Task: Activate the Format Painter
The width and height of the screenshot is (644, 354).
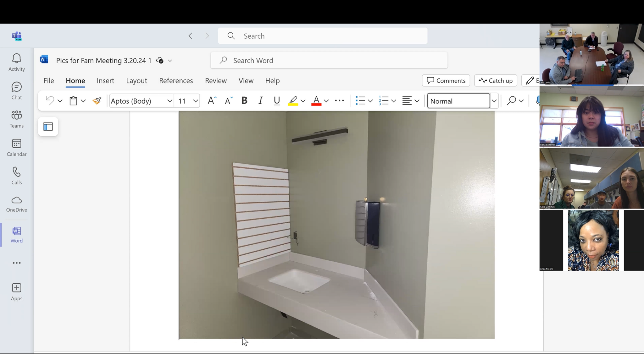Action: click(x=97, y=101)
